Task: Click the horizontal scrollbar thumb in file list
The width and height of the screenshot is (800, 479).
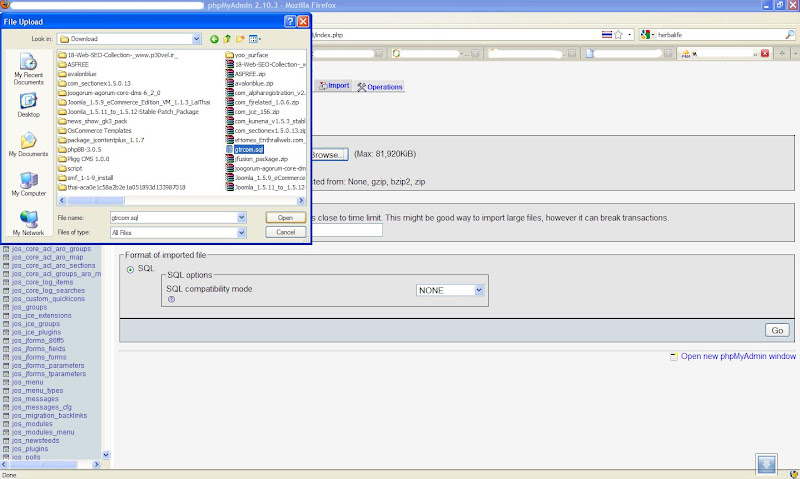Action: point(96,200)
